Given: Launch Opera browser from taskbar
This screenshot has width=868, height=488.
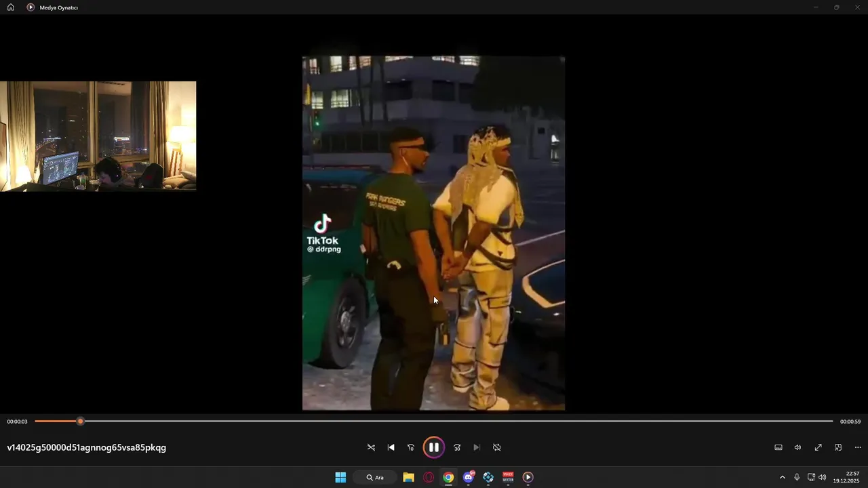Looking at the screenshot, I should [x=429, y=477].
